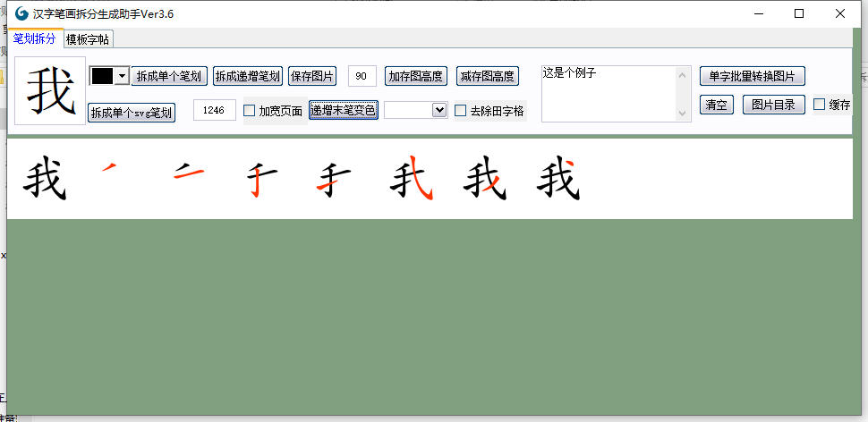868x422 pixels.
Task: Open the 模板字帖 tab
Action: pyautogui.click(x=88, y=39)
